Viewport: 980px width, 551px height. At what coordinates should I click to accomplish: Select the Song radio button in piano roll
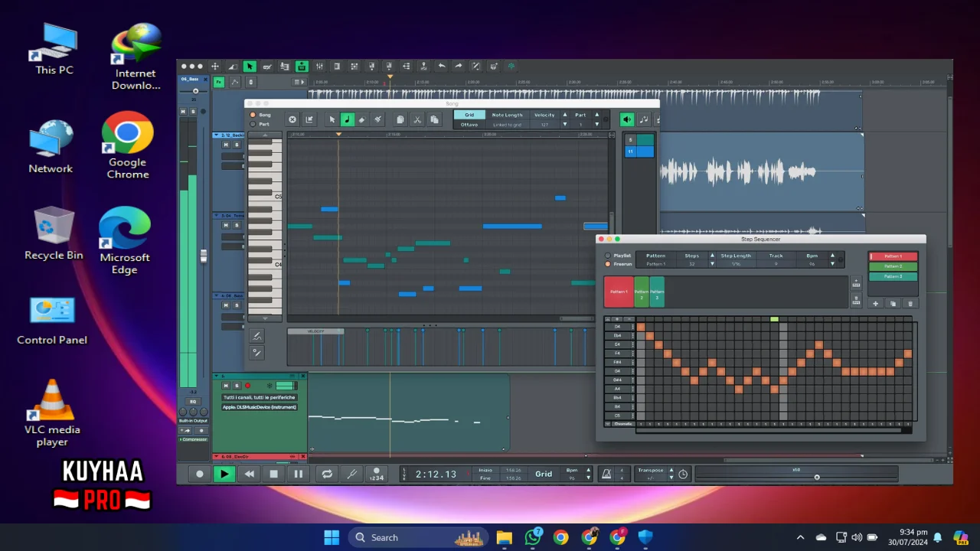pos(253,115)
